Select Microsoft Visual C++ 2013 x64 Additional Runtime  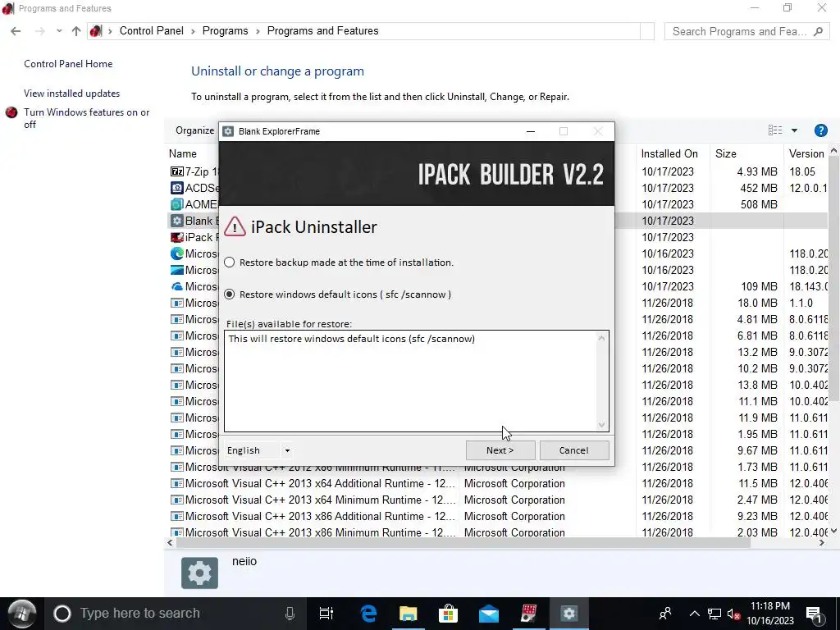click(320, 483)
